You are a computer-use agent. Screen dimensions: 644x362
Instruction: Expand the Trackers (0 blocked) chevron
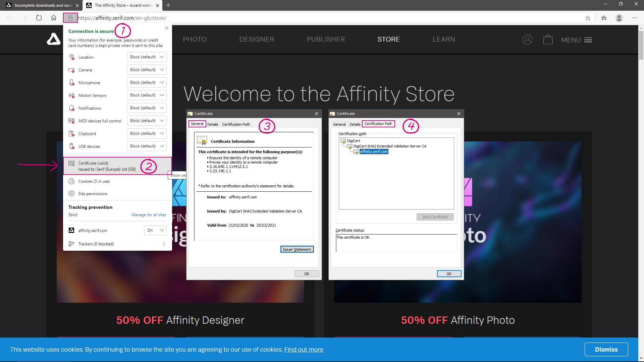click(164, 244)
